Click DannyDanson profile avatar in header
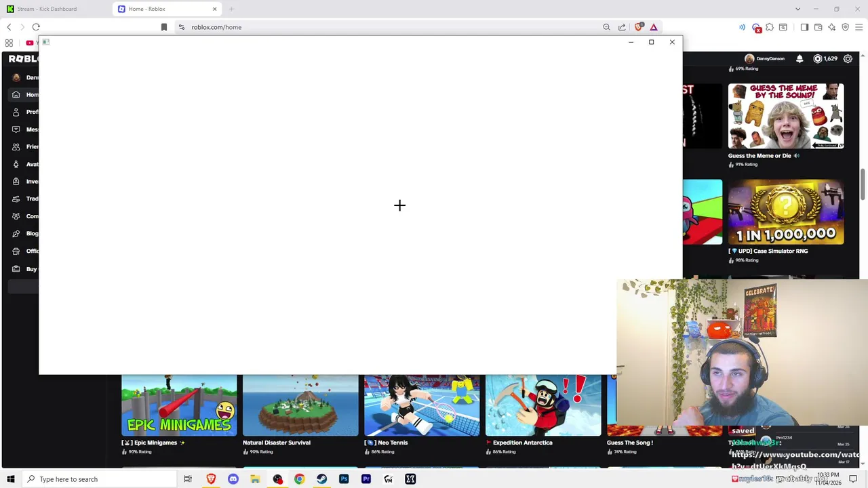 tap(749, 59)
